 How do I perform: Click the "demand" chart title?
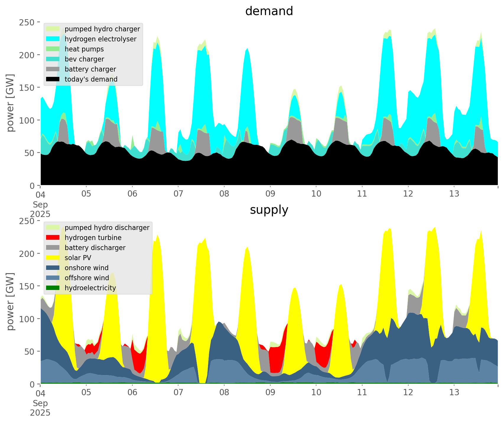coord(269,11)
